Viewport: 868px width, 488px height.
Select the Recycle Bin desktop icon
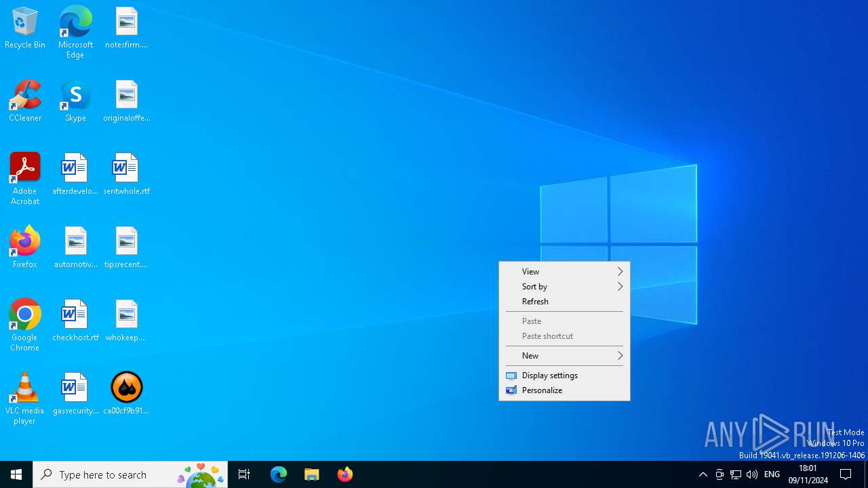pos(25,28)
